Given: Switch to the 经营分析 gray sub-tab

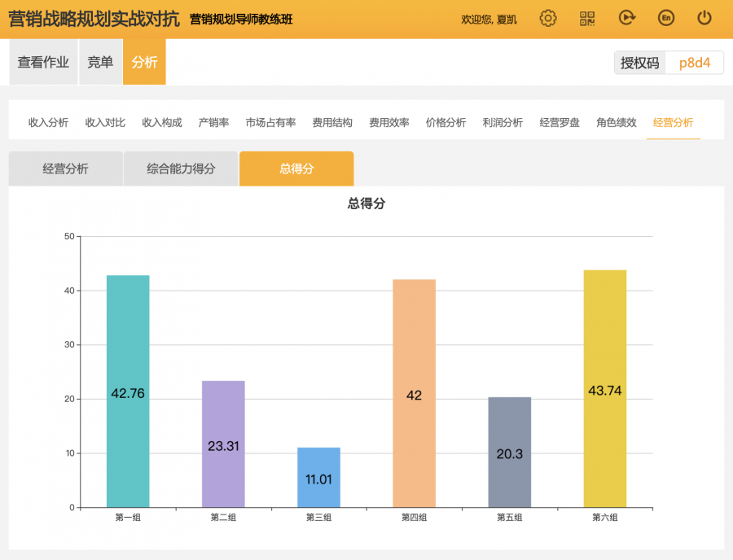Looking at the screenshot, I should pos(65,169).
